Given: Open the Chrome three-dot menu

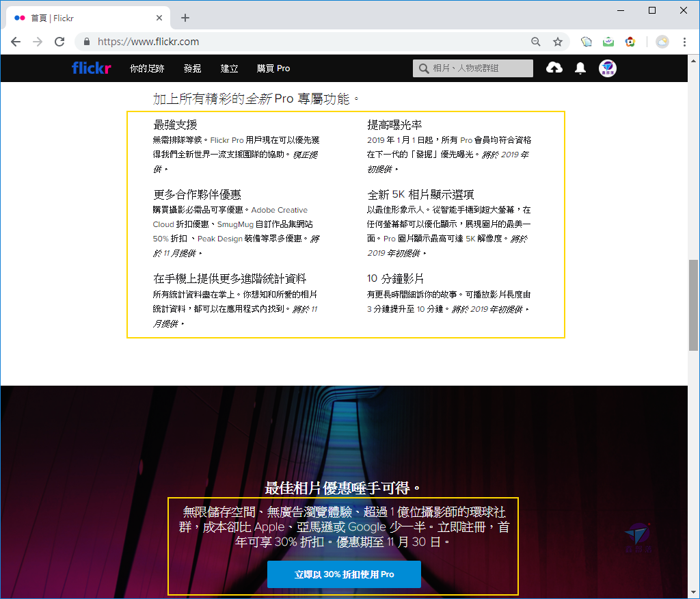Looking at the screenshot, I should click(x=684, y=42).
